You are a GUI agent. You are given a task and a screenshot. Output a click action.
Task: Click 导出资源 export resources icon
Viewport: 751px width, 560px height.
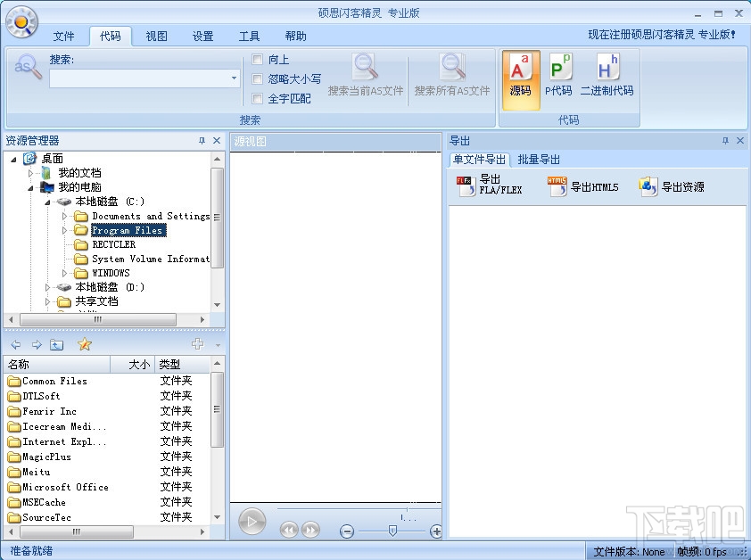point(648,185)
